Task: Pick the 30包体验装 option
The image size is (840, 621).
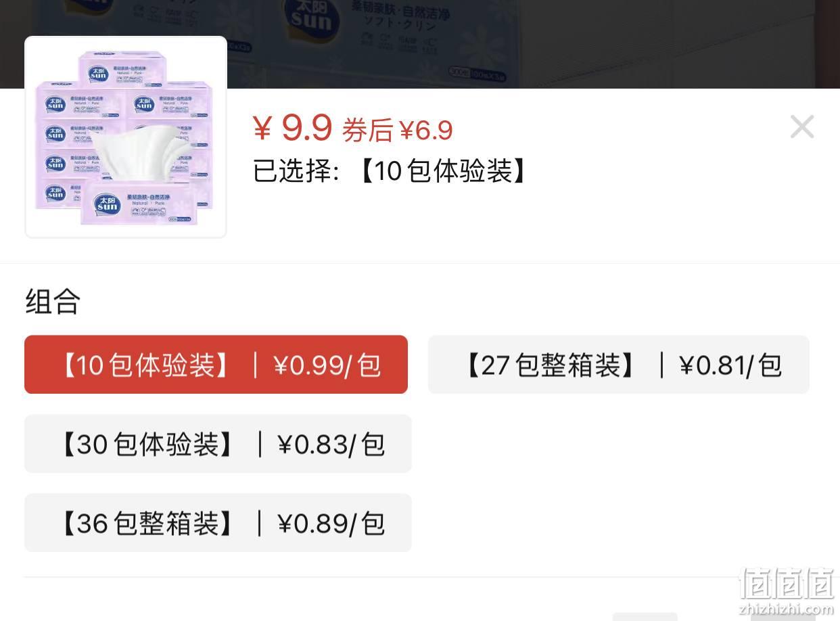Action: (218, 444)
